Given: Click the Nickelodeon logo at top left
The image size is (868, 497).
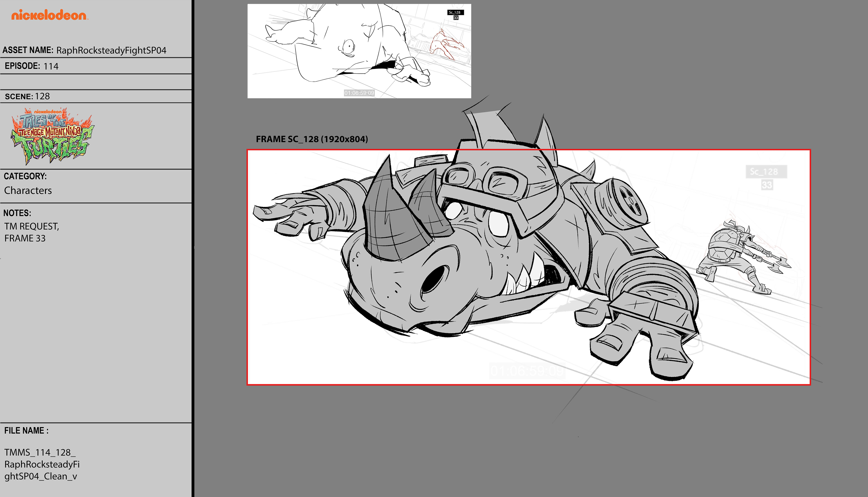Looking at the screenshot, I should [x=49, y=15].
